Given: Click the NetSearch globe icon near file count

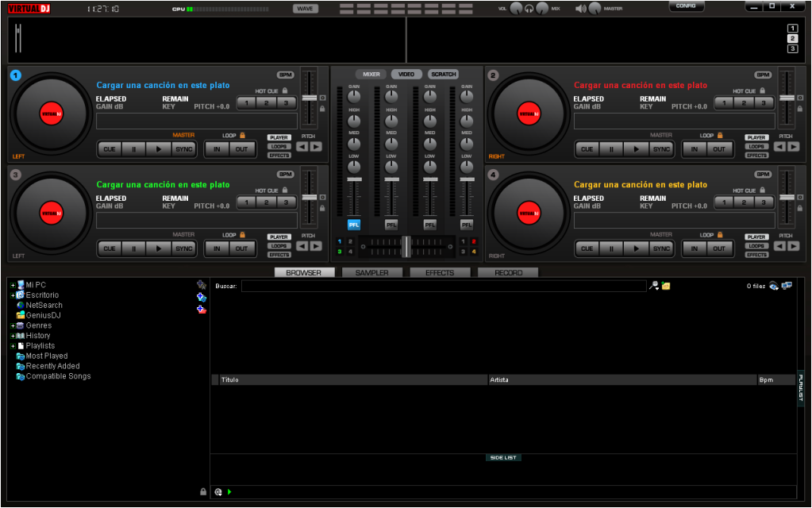Looking at the screenshot, I should click(774, 286).
